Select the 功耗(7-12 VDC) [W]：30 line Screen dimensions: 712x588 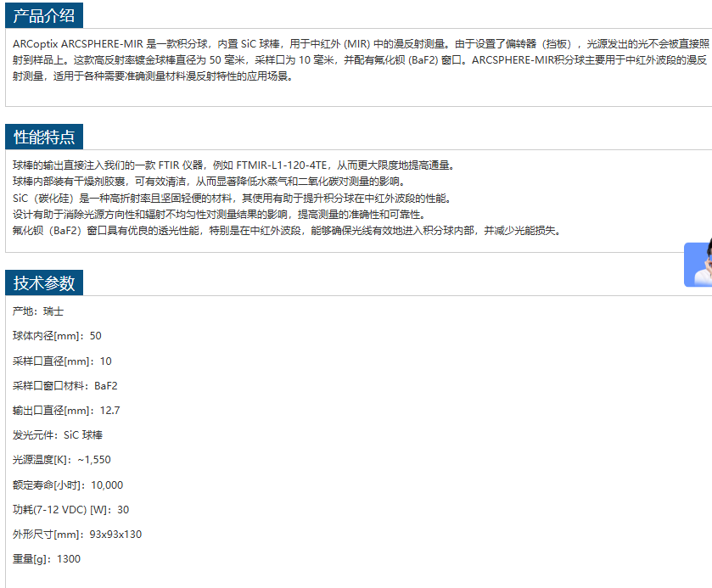(70, 510)
